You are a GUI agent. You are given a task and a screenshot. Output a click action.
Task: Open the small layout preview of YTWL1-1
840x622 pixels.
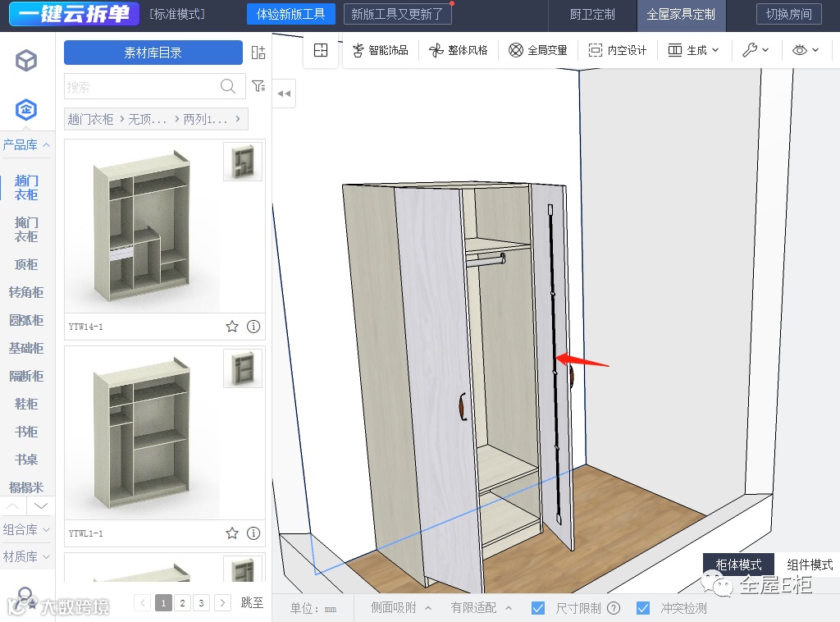243,368
